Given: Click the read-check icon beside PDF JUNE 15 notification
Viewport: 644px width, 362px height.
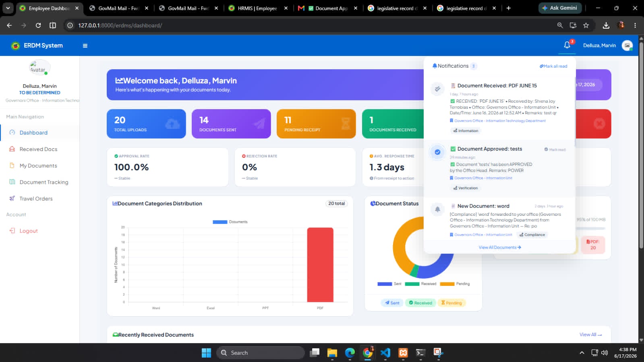Looking at the screenshot, I should (x=437, y=89).
